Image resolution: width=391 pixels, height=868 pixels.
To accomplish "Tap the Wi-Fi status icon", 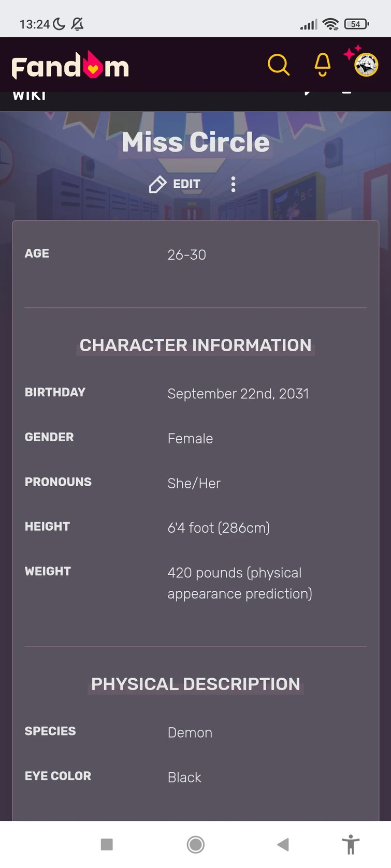I will click(331, 24).
